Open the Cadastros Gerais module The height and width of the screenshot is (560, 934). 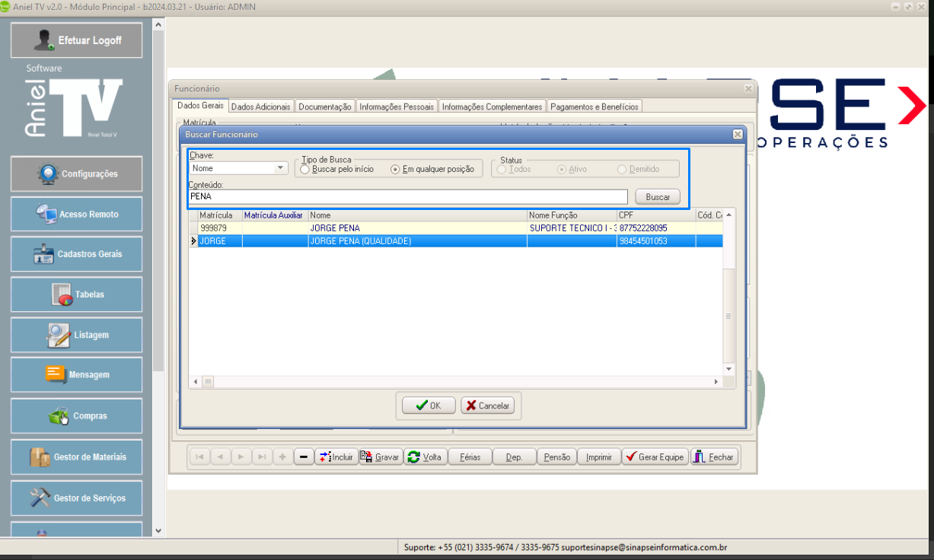[76, 254]
